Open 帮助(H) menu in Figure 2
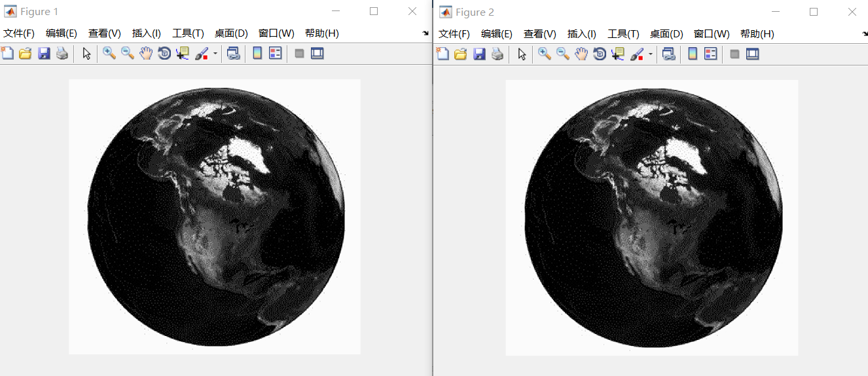 [x=757, y=33]
